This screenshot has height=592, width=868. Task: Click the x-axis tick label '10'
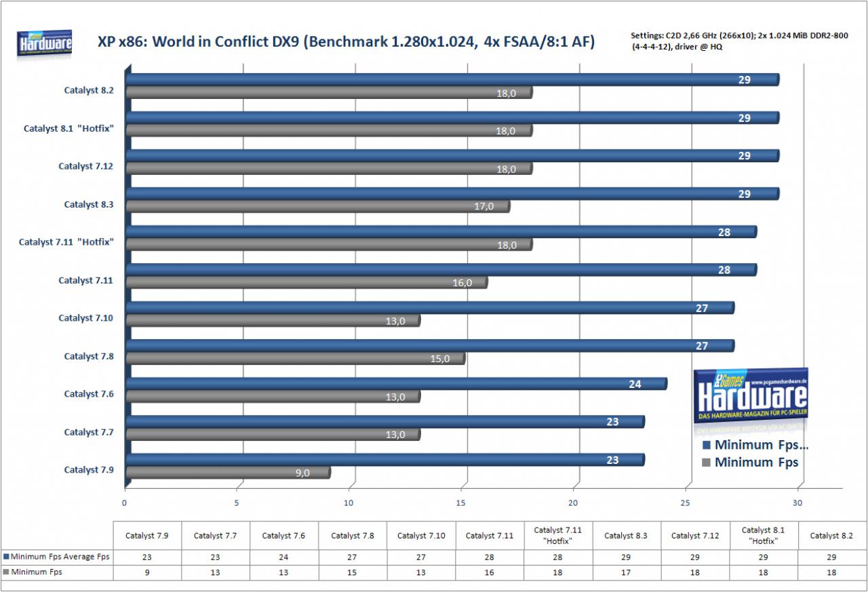(349, 503)
